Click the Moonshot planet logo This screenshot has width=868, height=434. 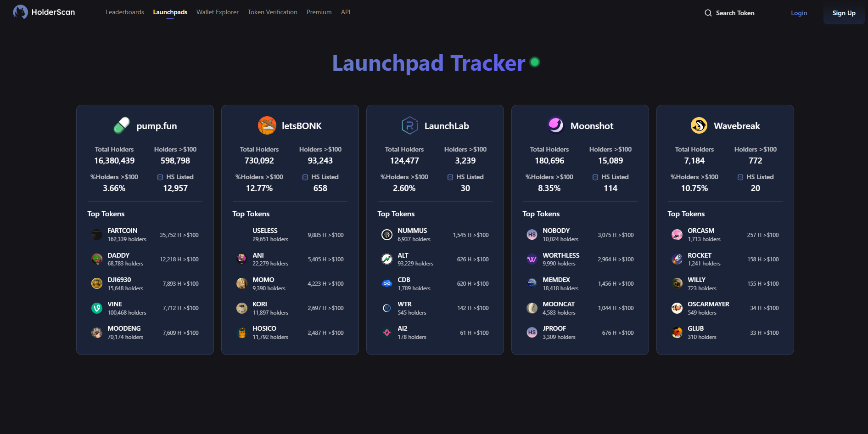coord(556,125)
